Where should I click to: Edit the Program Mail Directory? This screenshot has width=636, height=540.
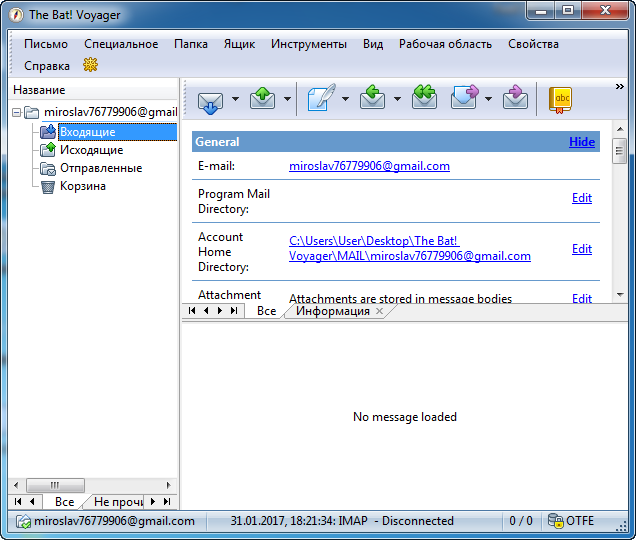pos(582,198)
